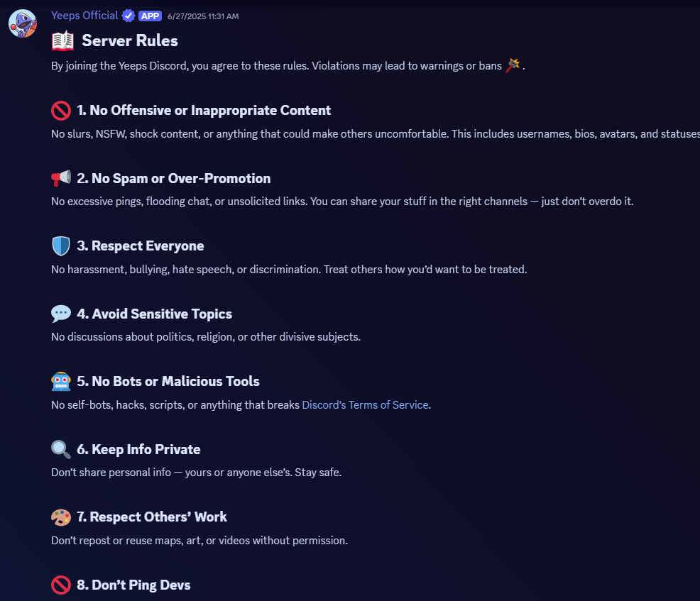Click the Server Rules heading text
This screenshot has height=601, width=700.
click(130, 40)
